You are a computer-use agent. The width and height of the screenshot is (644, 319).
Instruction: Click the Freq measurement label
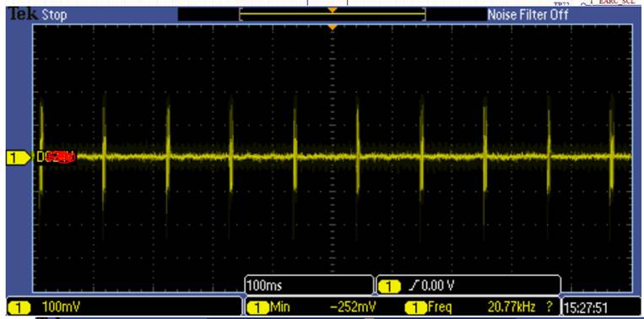click(x=440, y=307)
